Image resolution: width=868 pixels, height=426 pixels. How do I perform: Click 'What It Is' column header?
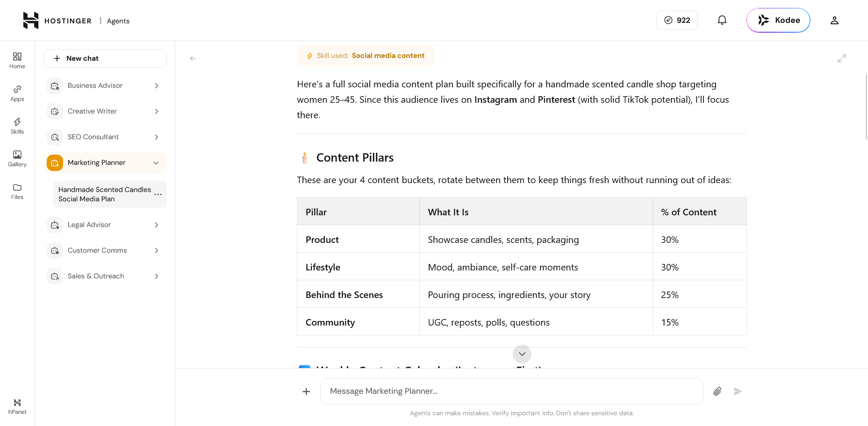[536, 212]
